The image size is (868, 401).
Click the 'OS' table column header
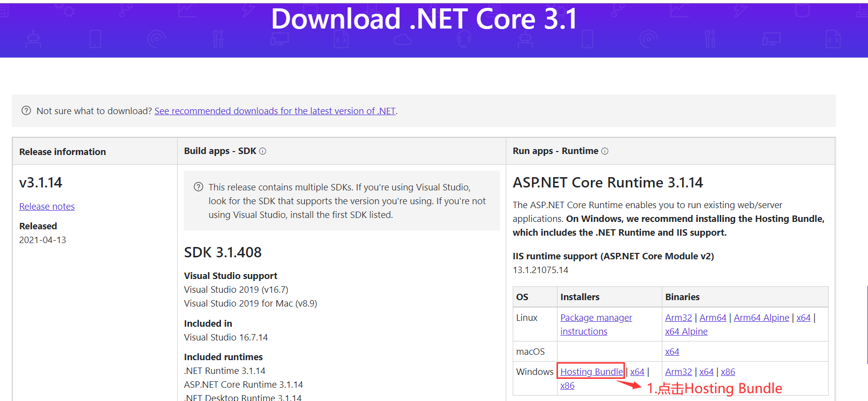point(522,297)
